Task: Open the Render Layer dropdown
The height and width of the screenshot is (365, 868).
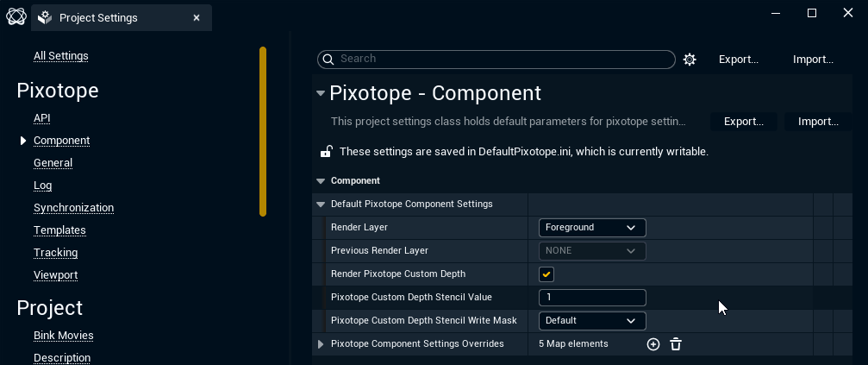Action: click(592, 228)
